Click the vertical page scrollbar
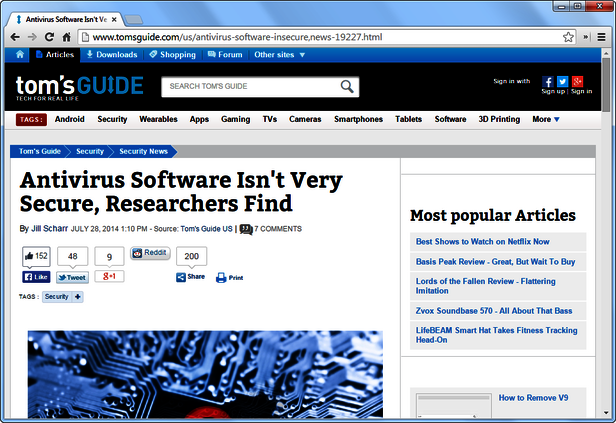 click(605, 230)
